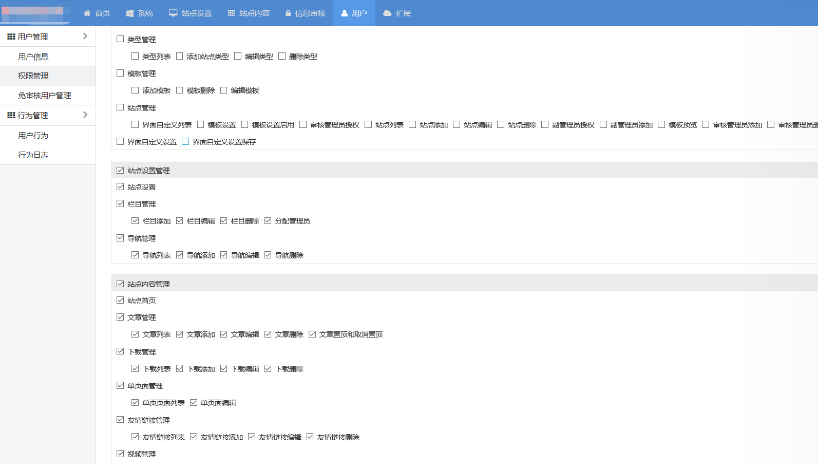The height and width of the screenshot is (464, 818).
Task: Go to 免审核用户管理 page
Action: [44, 95]
